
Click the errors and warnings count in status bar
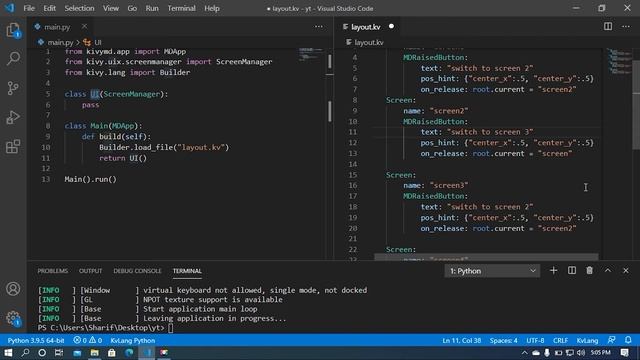(x=88, y=340)
